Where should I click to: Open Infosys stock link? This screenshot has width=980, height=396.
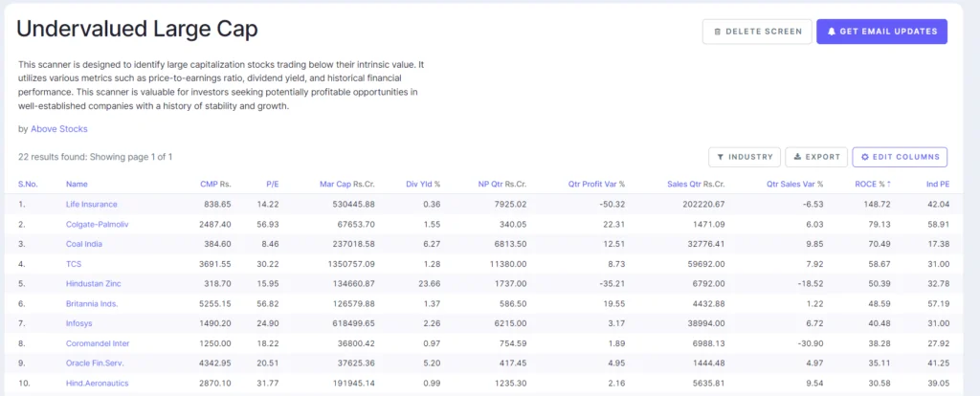pos(78,323)
